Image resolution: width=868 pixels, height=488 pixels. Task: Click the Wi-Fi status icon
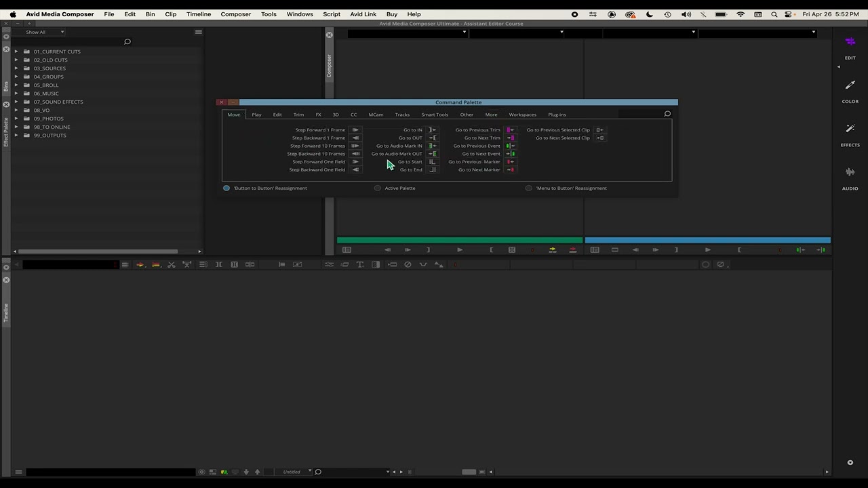point(741,14)
